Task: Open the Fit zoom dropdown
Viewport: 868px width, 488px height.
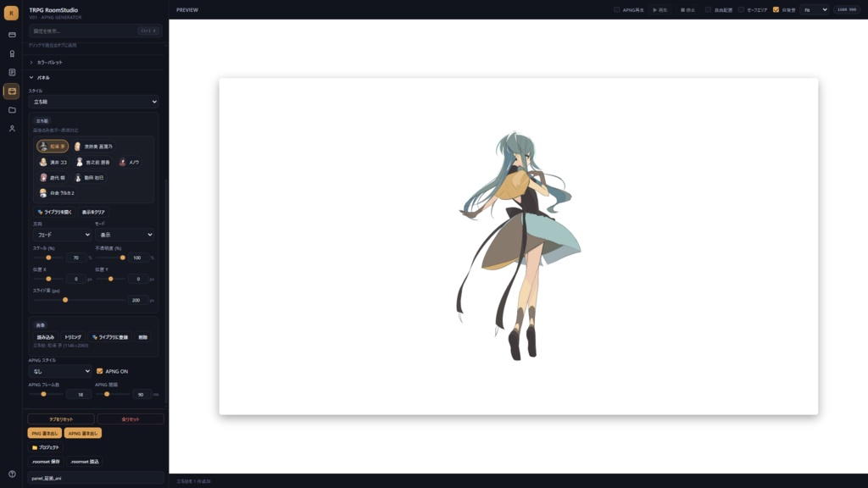Action: coord(815,10)
